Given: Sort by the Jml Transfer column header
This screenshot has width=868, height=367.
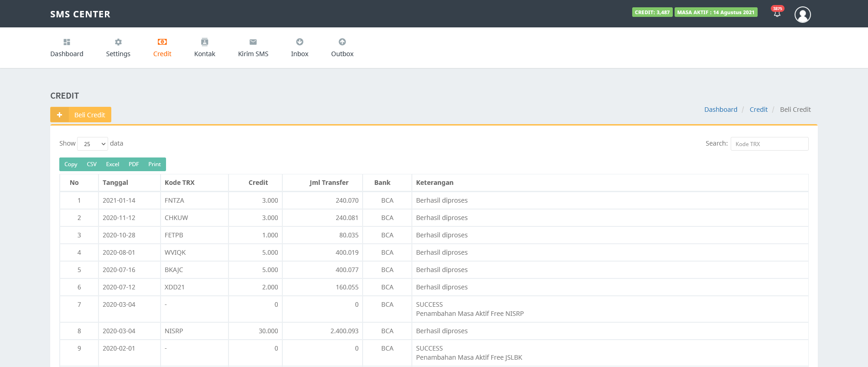Looking at the screenshot, I should coord(322,183).
